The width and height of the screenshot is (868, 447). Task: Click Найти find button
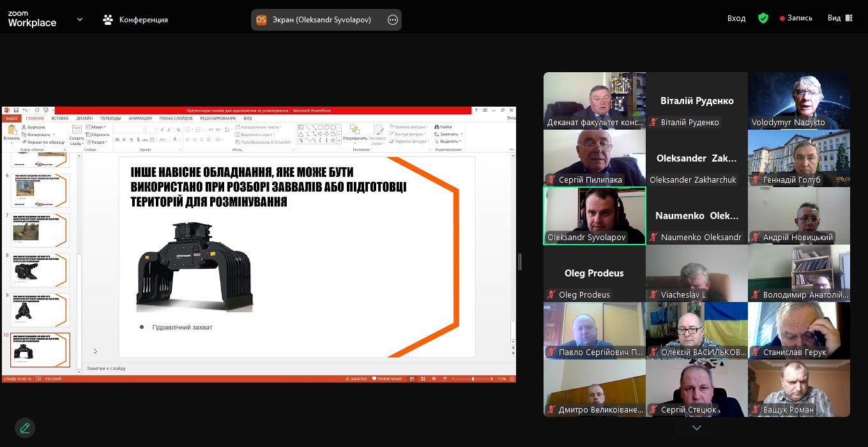click(442, 127)
